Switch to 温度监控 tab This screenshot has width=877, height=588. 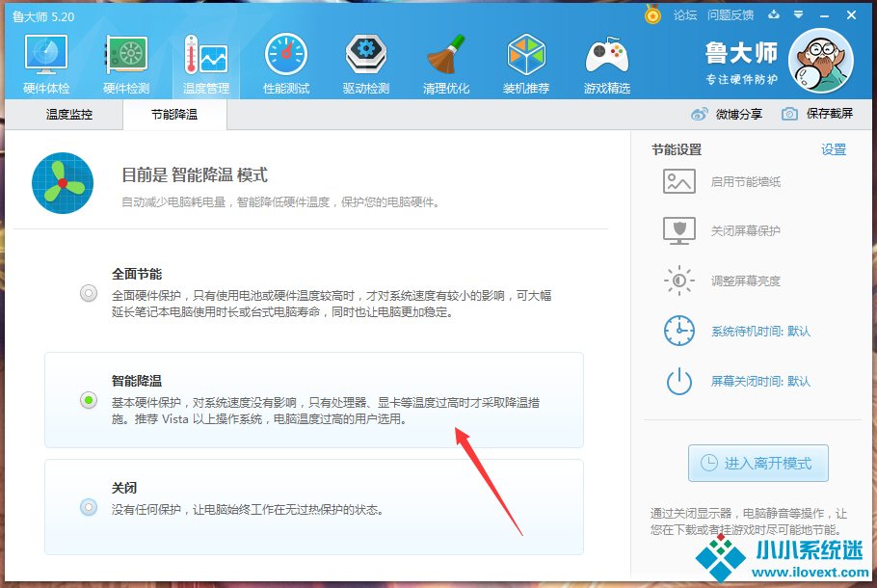tap(69, 114)
